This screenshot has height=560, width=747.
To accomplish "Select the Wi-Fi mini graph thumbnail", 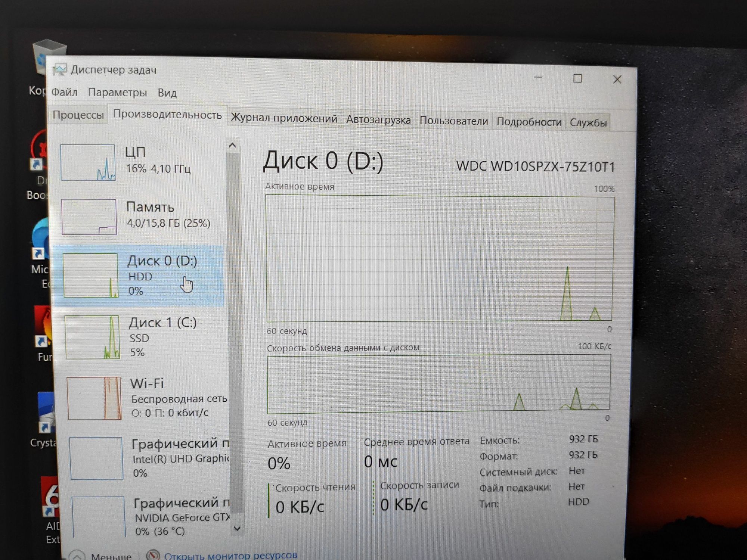I will pos(94,398).
